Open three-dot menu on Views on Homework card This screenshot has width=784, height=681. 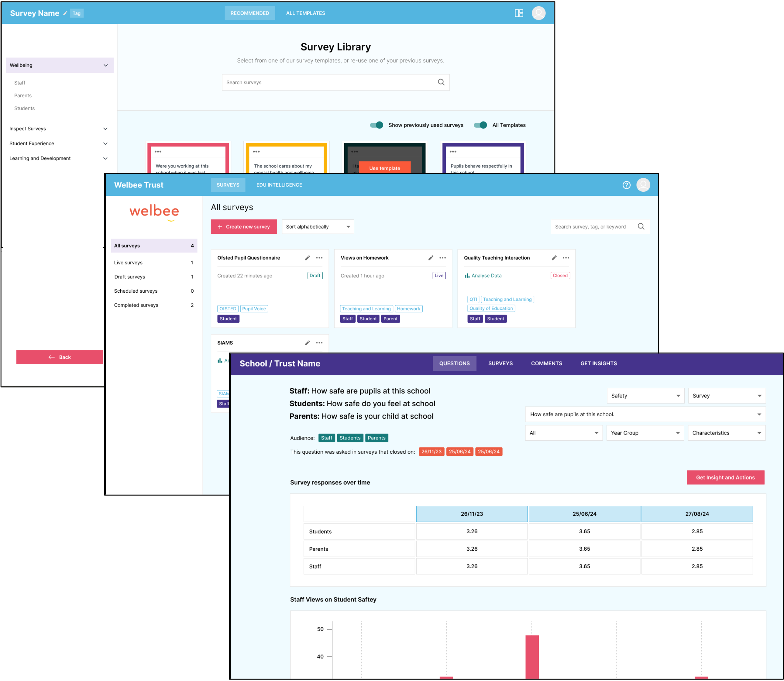pyautogui.click(x=442, y=258)
